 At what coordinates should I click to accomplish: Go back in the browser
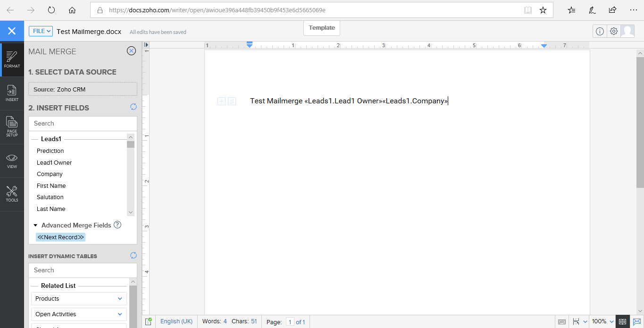pyautogui.click(x=10, y=10)
